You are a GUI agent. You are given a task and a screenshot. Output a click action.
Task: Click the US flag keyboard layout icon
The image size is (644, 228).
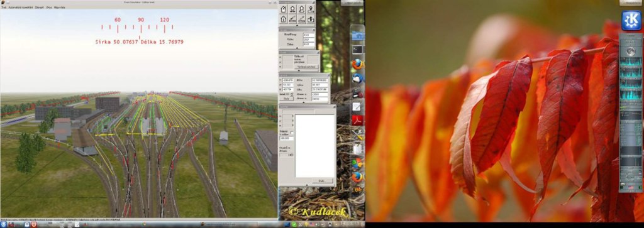point(312,224)
